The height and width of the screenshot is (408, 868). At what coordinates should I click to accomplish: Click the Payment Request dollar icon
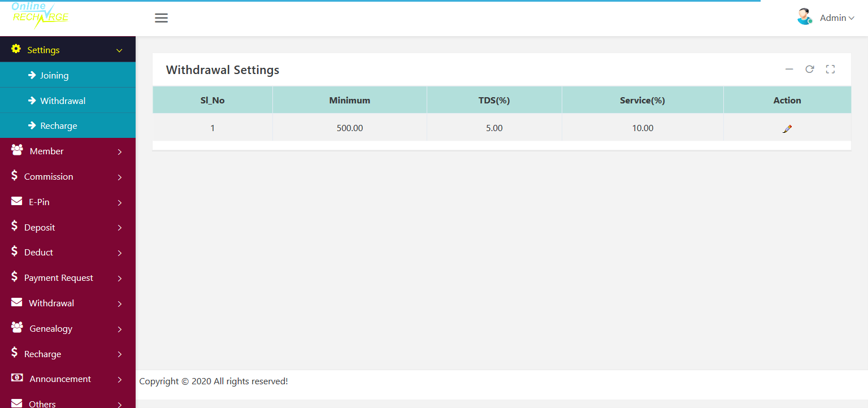pyautogui.click(x=15, y=276)
